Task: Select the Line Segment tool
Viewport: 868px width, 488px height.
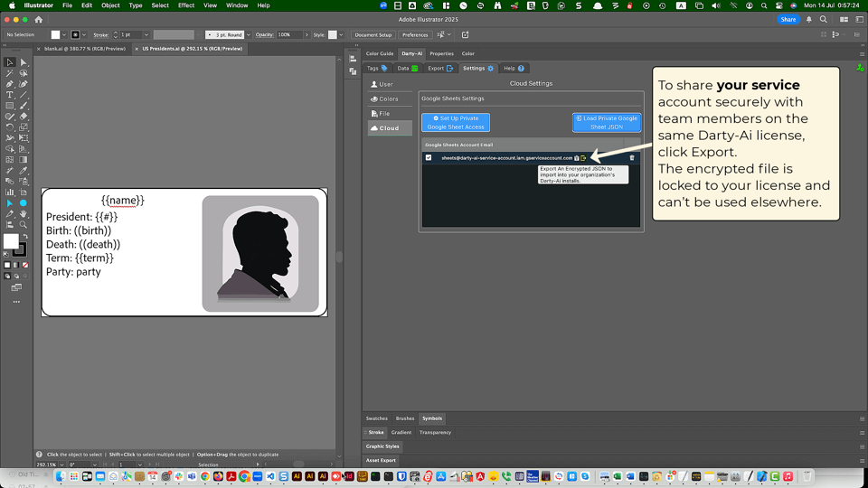Action: pyautogui.click(x=24, y=95)
